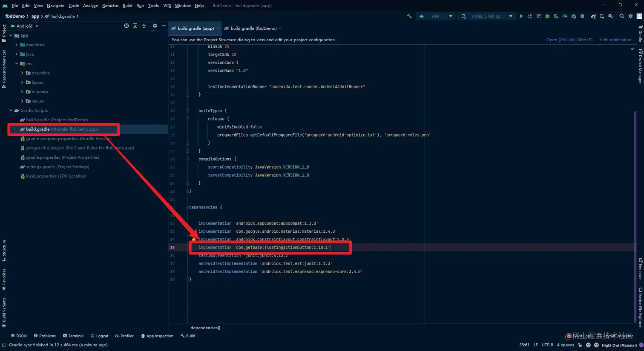Open the PIXEL 5 API 32 device dropdown
Viewport: 644px width, 351px height.
coord(486,16)
